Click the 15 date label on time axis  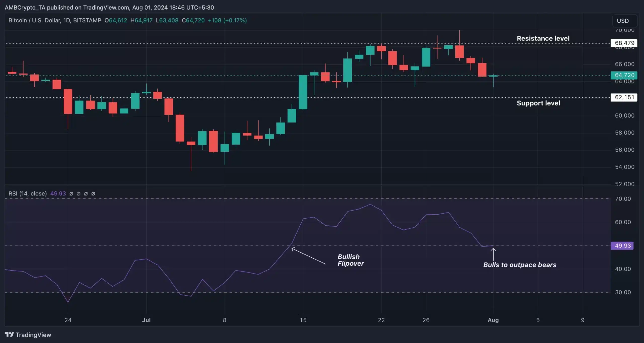coord(303,320)
